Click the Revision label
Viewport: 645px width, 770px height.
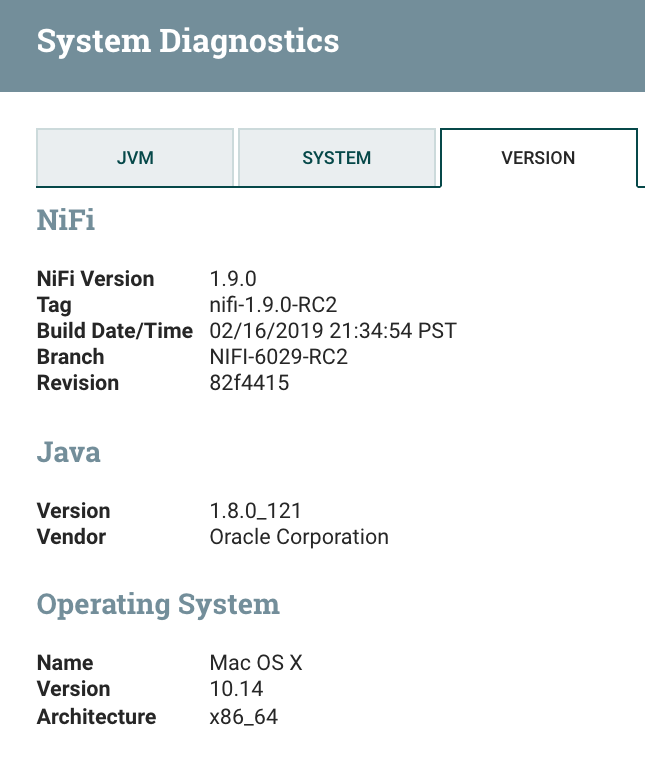pyautogui.click(x=78, y=383)
